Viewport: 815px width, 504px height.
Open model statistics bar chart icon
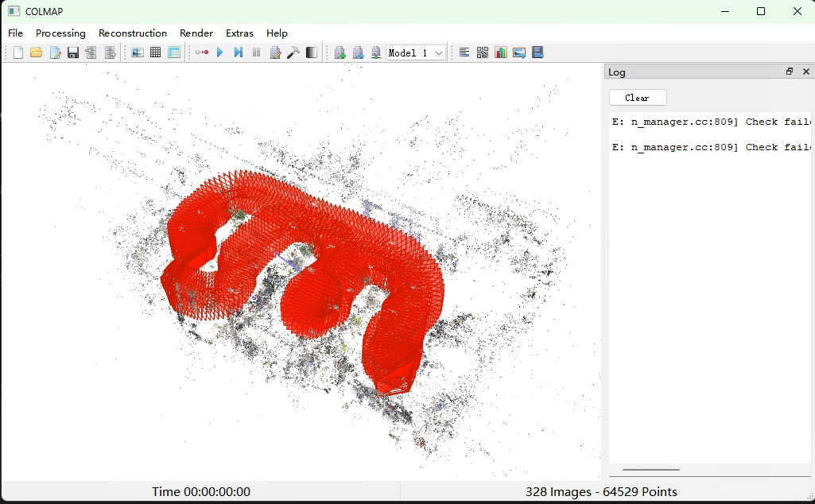(x=501, y=52)
